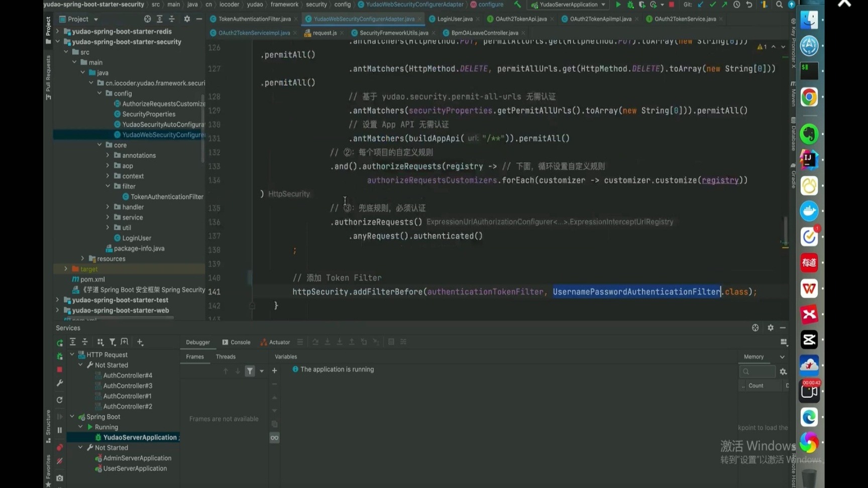Click the Build hammer icon
868x488 pixels.
tap(517, 5)
